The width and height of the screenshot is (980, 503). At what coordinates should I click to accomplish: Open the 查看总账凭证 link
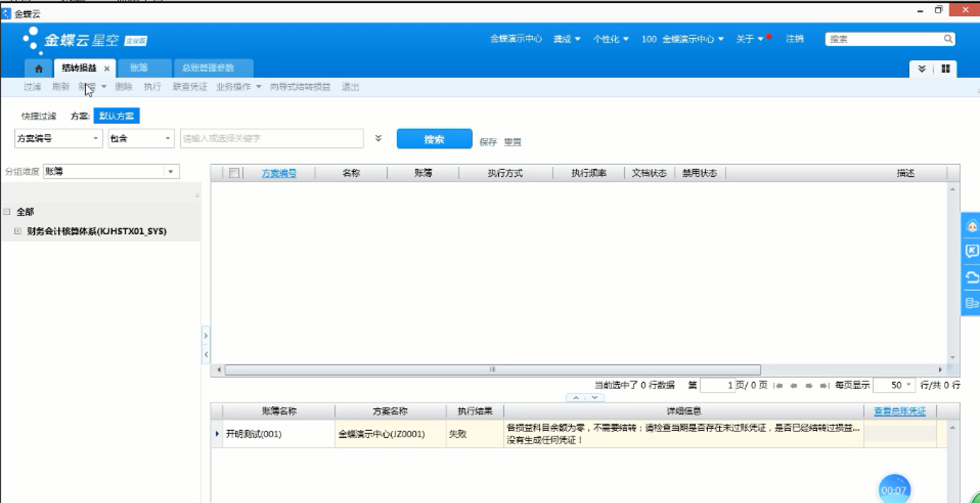(x=899, y=411)
